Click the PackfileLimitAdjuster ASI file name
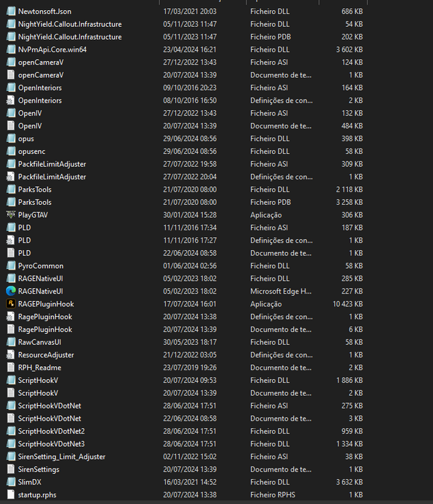 [52, 164]
